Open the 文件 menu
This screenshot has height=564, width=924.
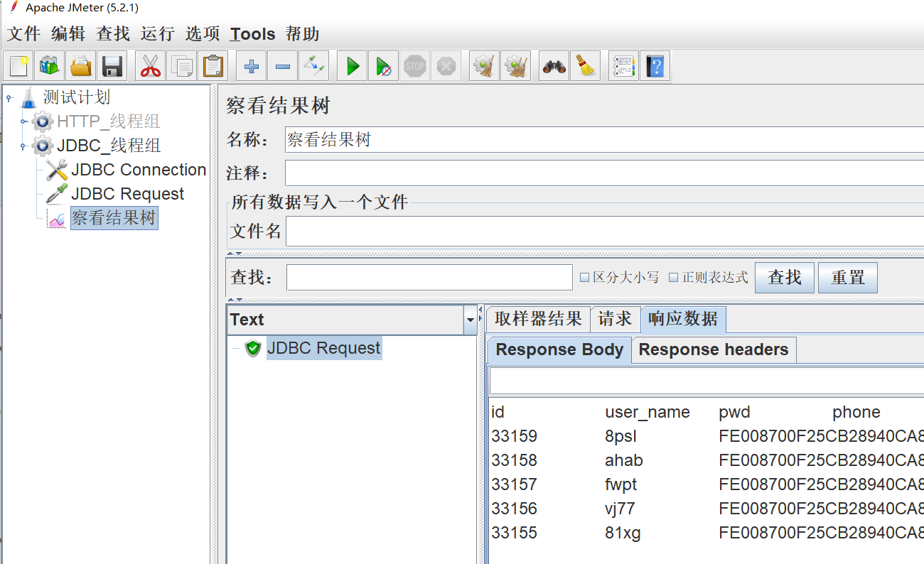(23, 34)
